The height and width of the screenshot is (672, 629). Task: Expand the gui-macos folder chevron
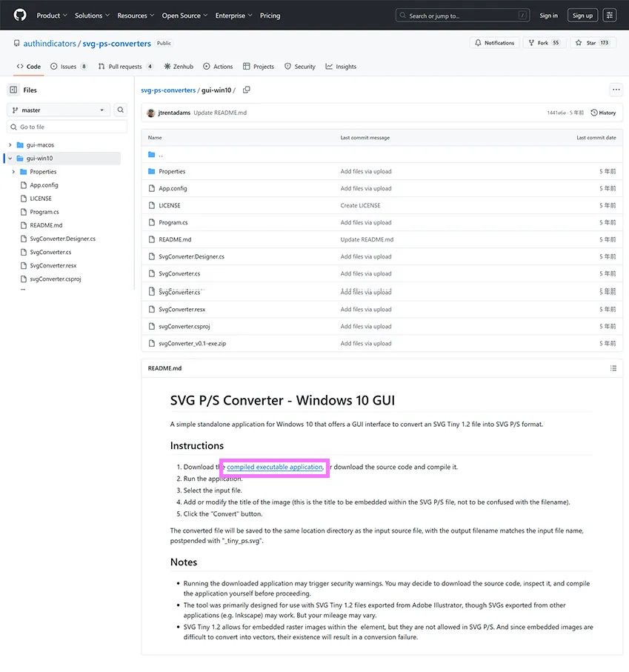(10, 145)
